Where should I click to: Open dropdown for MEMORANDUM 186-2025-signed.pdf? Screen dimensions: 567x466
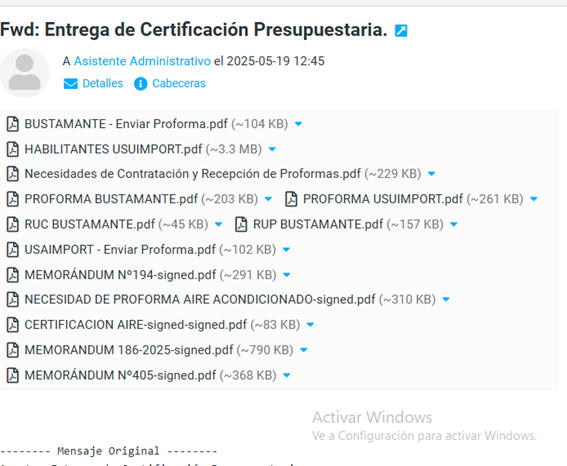click(x=304, y=350)
